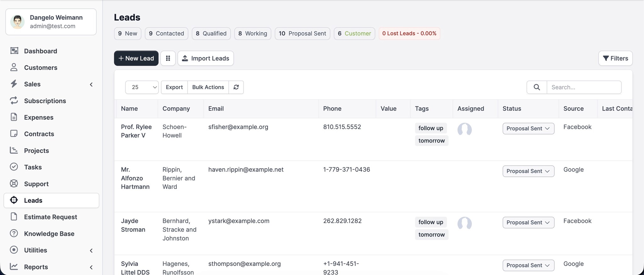Click email haven.rippin@example.net

(x=246, y=170)
